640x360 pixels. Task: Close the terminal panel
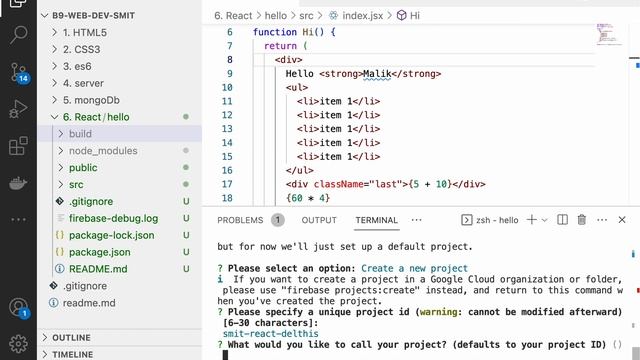[622, 220]
